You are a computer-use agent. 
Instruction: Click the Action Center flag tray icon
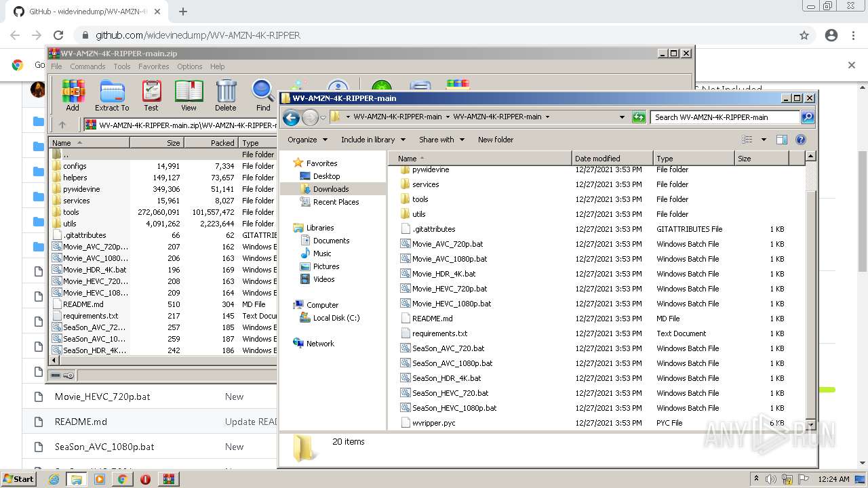[804, 479]
